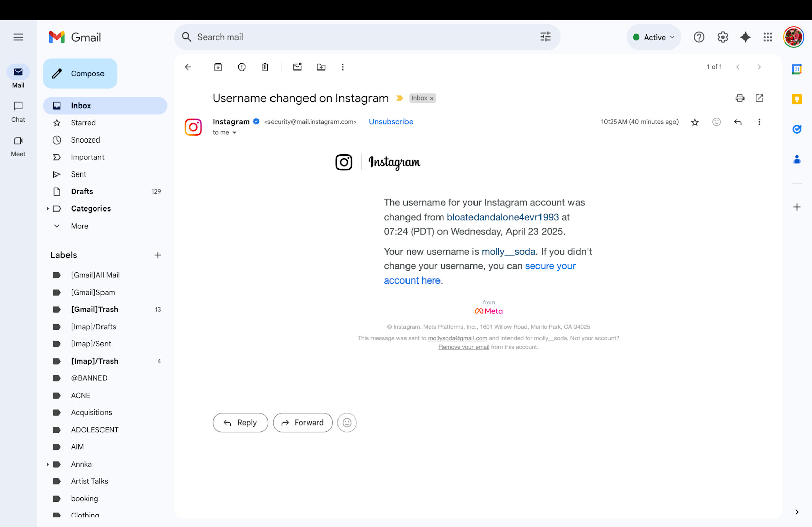Click the Forward button
This screenshot has height=527, width=812.
coord(302,423)
